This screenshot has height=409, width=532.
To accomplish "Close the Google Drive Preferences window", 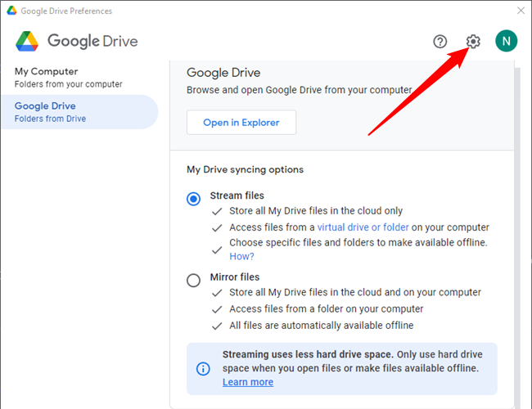I will (x=521, y=11).
